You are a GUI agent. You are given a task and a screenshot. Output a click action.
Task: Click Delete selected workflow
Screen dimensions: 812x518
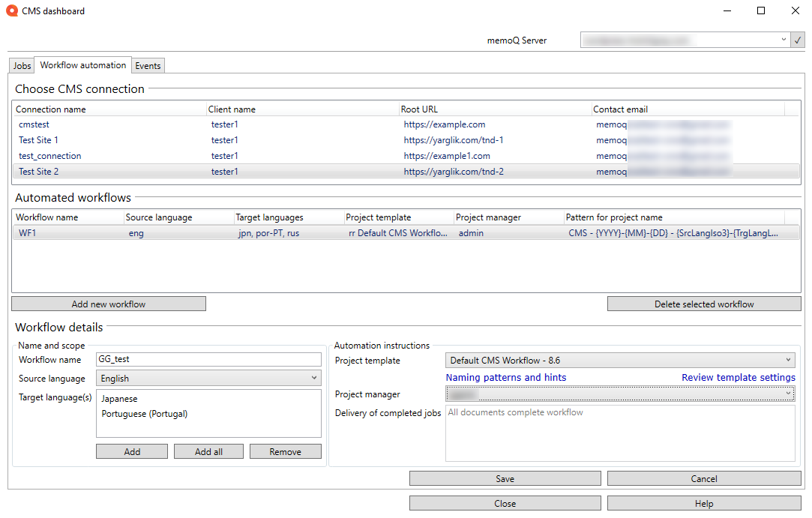coord(704,304)
